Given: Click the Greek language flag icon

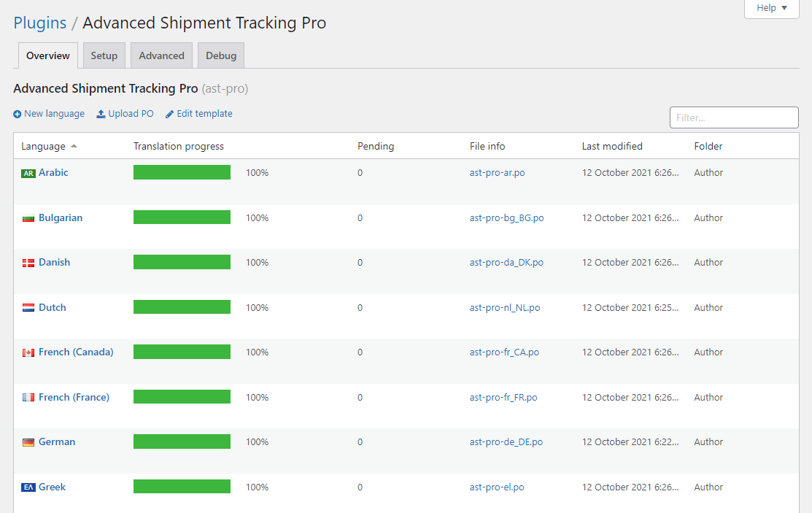Looking at the screenshot, I should point(28,487).
